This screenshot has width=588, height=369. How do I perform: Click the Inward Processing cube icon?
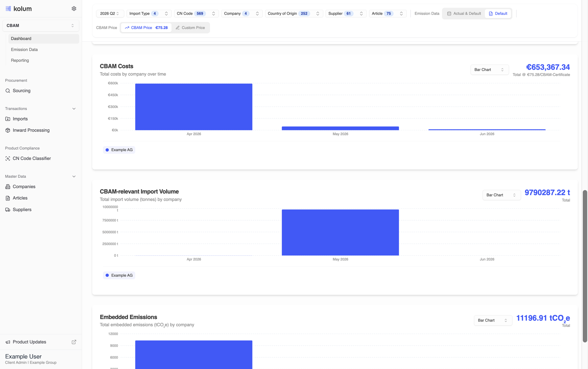[8, 130]
